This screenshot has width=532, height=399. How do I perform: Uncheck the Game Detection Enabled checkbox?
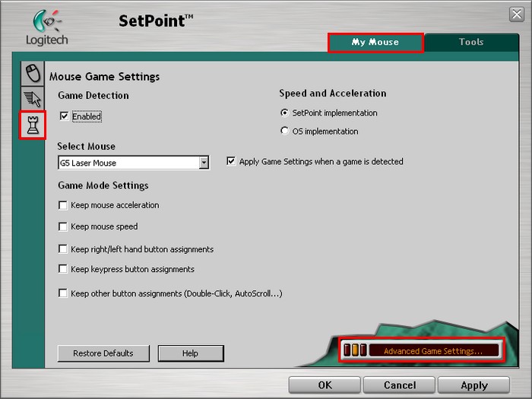pyautogui.click(x=64, y=116)
